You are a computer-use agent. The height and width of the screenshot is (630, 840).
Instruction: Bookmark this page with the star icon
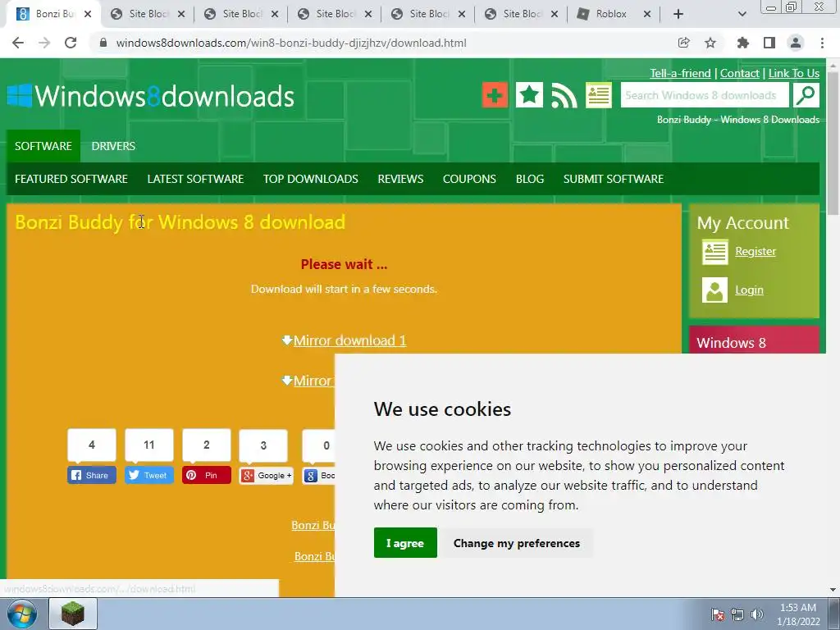tap(710, 43)
